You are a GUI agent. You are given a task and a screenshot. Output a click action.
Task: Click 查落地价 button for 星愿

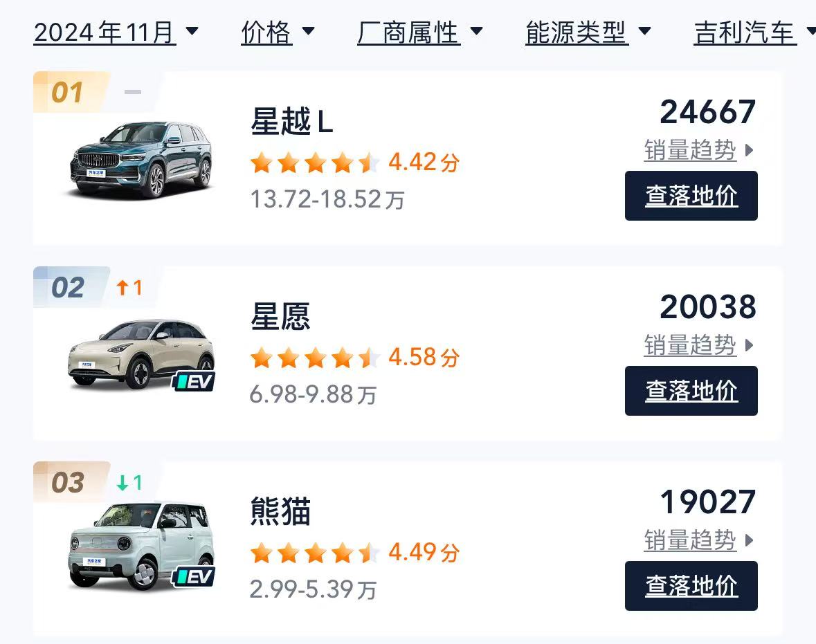point(691,391)
